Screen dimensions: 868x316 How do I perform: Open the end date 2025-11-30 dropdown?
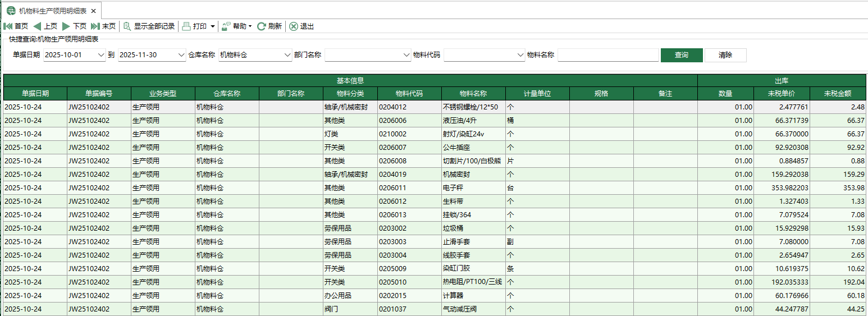coord(181,55)
